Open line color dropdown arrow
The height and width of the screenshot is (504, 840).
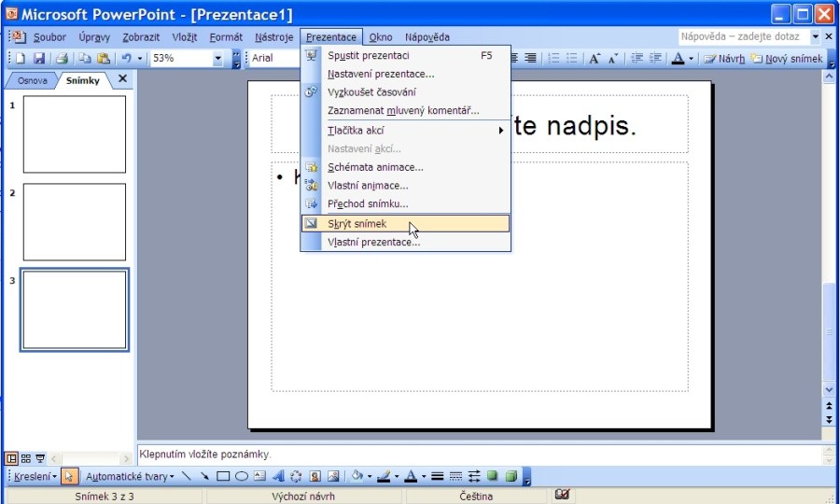[397, 476]
